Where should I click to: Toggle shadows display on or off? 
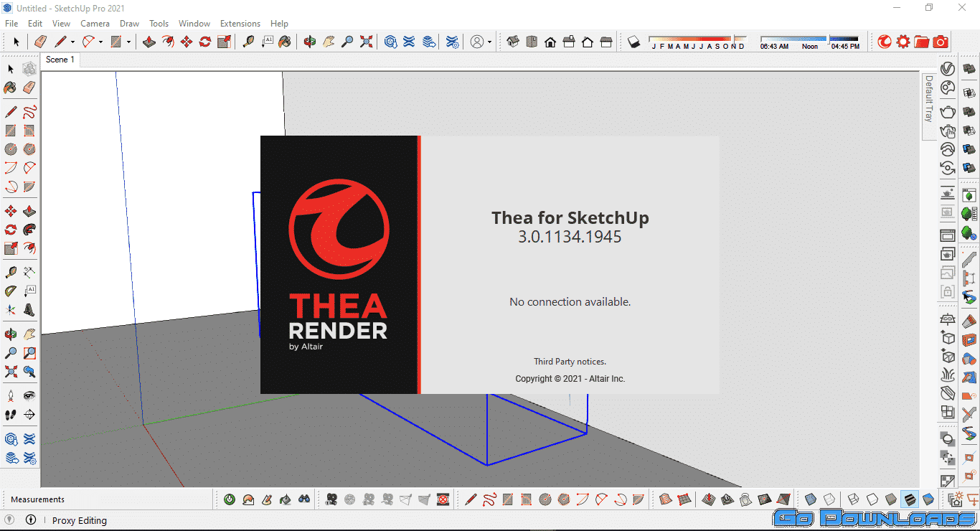coord(633,42)
